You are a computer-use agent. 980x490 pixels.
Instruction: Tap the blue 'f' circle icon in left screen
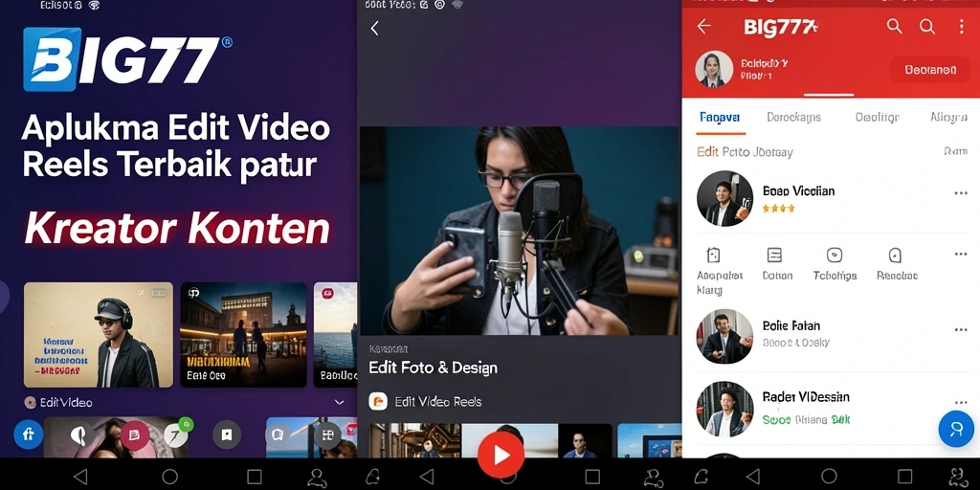[x=28, y=434]
